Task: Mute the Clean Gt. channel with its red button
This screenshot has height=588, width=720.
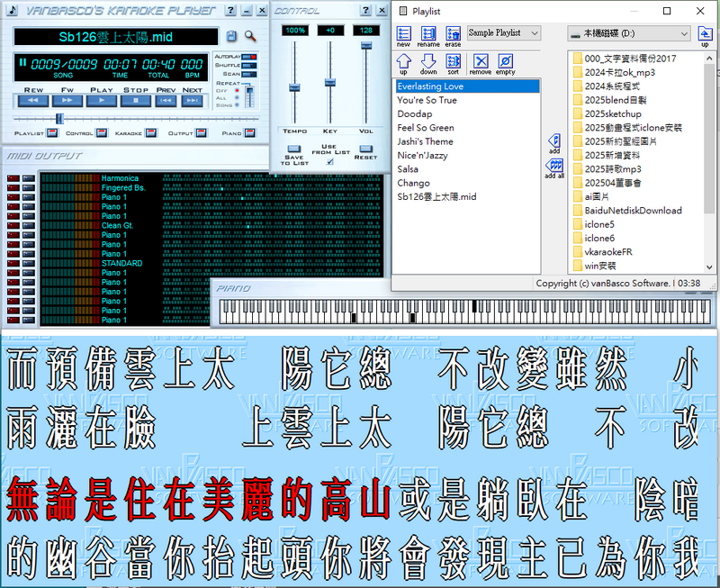Action: [x=13, y=225]
